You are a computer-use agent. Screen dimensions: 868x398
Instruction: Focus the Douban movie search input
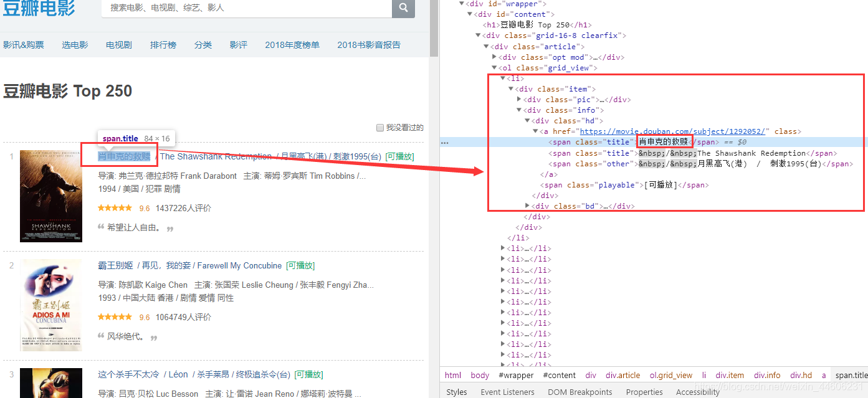click(x=247, y=8)
